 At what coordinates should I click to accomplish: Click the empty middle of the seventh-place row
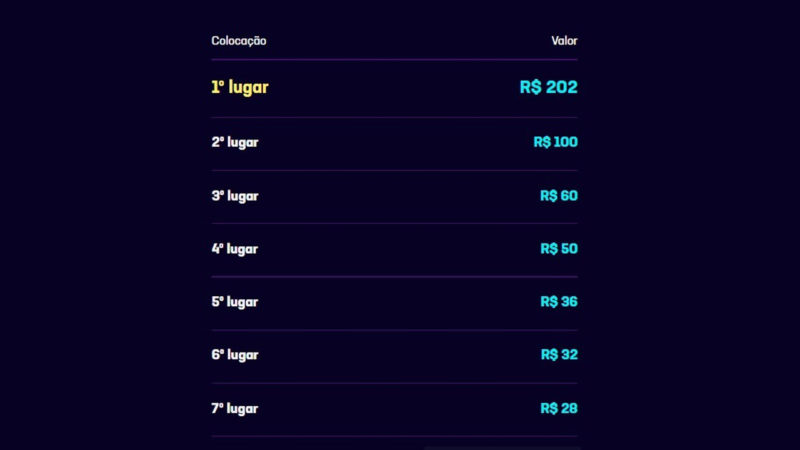[x=394, y=409]
